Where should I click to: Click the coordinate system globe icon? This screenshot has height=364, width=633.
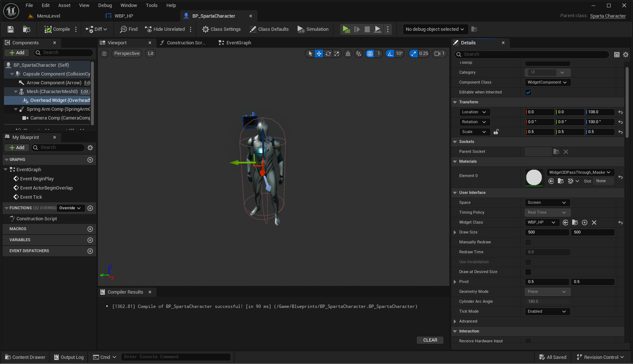[x=348, y=54]
